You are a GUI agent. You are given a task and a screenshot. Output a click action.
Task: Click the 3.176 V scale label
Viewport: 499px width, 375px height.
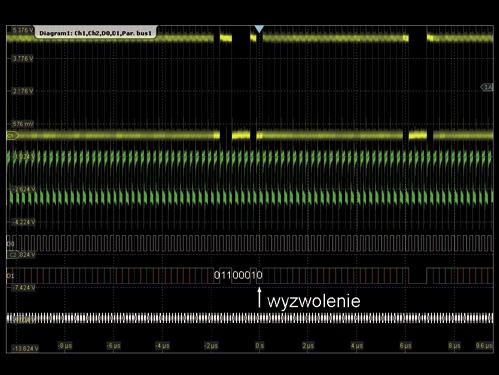tap(22, 59)
